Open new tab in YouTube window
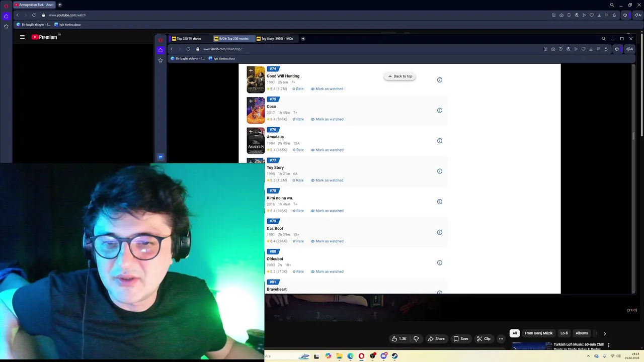 [x=60, y=5]
